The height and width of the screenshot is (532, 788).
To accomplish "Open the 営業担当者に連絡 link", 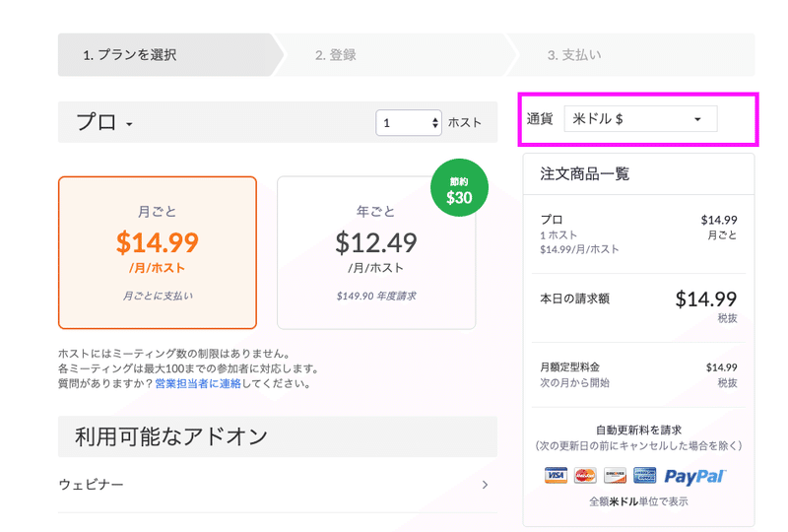I will [x=198, y=383].
